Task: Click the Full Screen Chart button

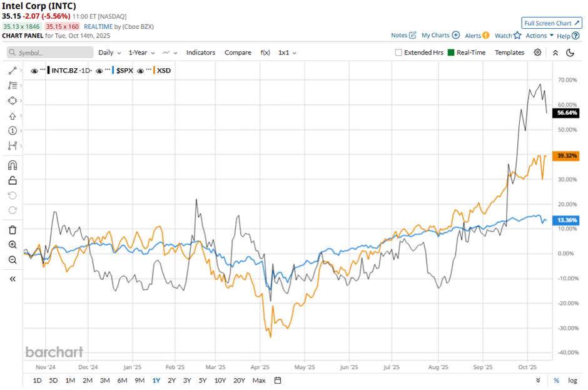Action: pos(552,23)
